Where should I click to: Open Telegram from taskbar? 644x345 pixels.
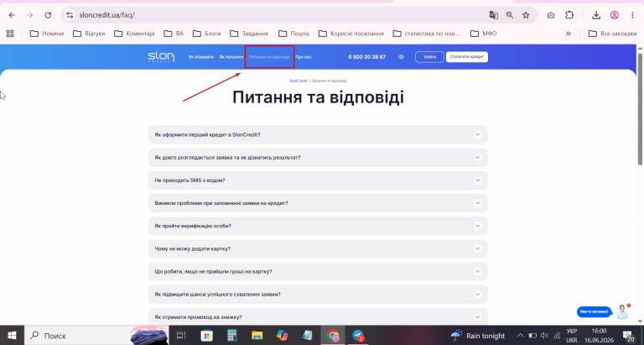pyautogui.click(x=358, y=336)
